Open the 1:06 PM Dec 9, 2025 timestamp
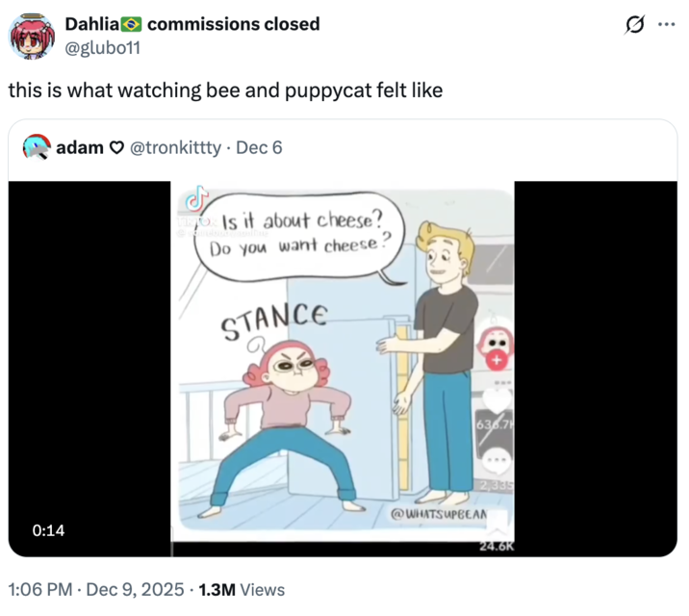Viewport: 689px width, 616px height. coord(96,589)
